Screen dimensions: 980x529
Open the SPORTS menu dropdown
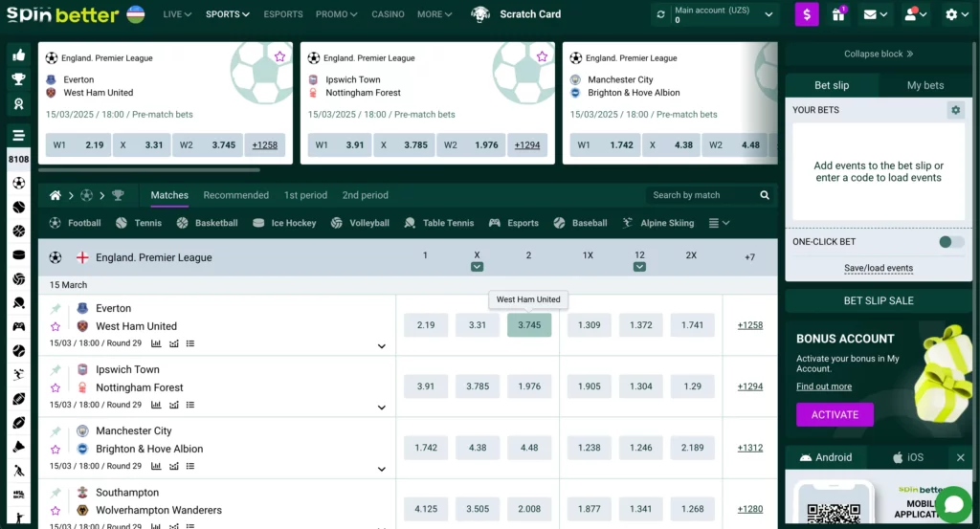(x=228, y=14)
